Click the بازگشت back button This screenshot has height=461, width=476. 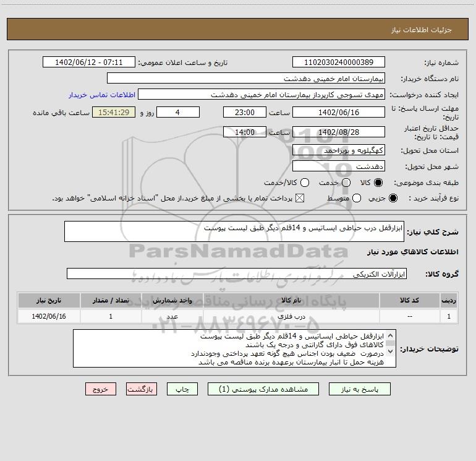[x=142, y=389]
